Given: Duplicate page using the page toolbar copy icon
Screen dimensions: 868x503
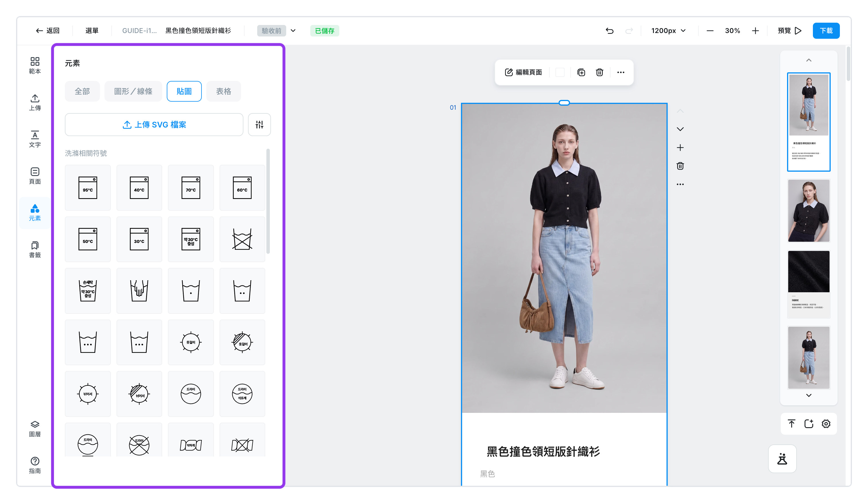Looking at the screenshot, I should click(x=581, y=72).
